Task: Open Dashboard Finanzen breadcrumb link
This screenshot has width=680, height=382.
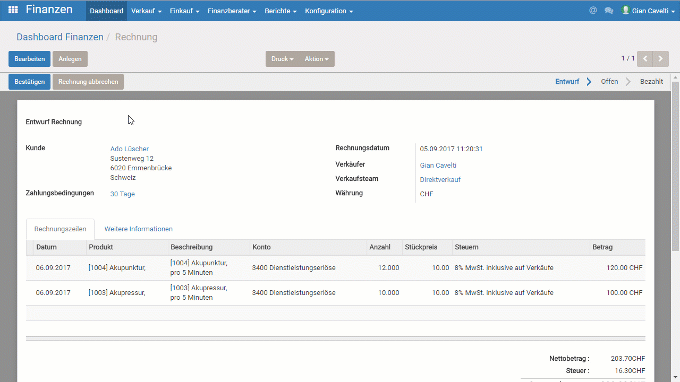Action: [x=60, y=37]
